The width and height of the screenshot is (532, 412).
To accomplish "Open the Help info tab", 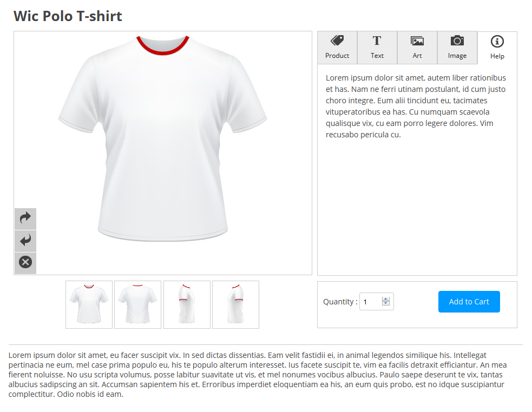I will (x=497, y=48).
